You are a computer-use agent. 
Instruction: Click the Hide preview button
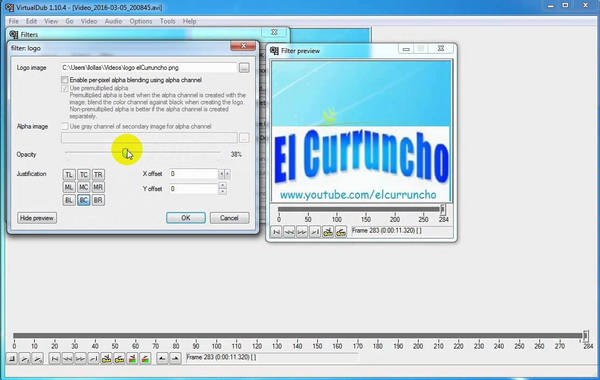pos(37,218)
